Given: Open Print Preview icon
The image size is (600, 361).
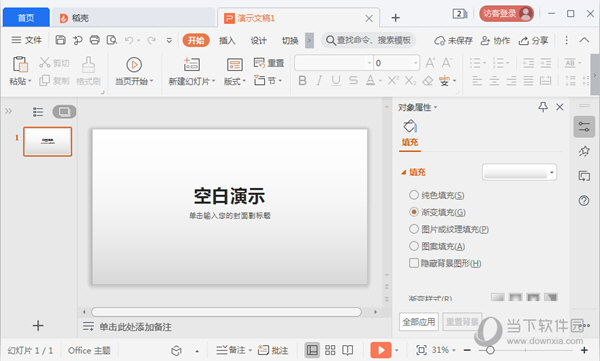Looking at the screenshot, I should coord(112,40).
